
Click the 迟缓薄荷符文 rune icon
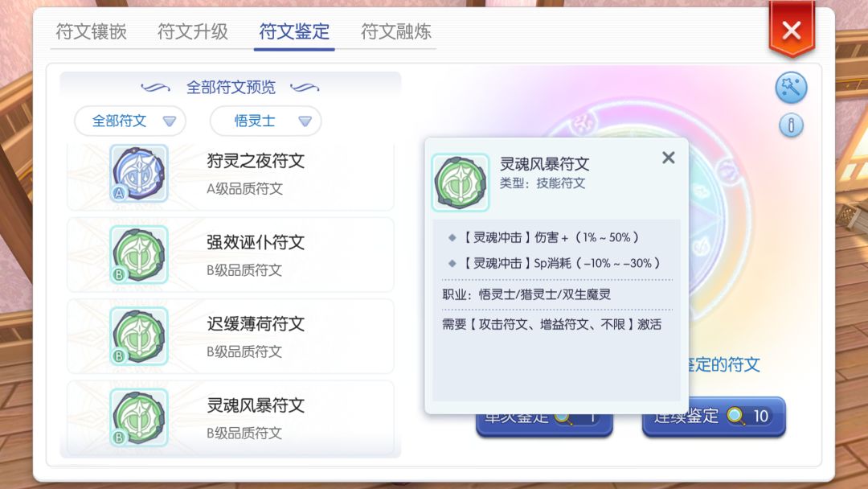(138, 336)
